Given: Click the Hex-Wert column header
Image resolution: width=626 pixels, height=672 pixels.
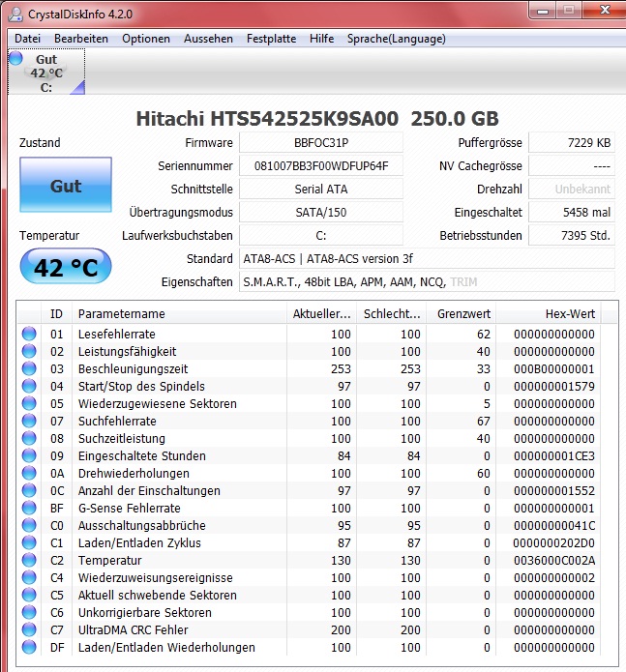Looking at the screenshot, I should 549,313.
